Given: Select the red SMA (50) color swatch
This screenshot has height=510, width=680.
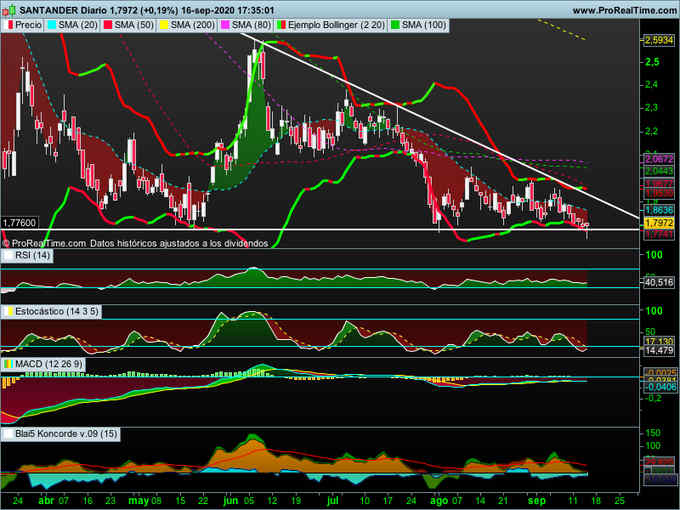Looking at the screenshot, I should [108, 25].
